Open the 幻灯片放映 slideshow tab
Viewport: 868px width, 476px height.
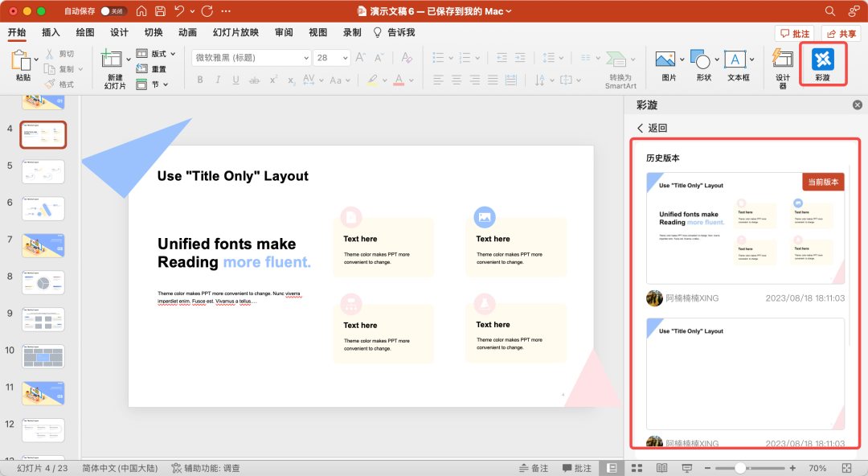point(235,32)
